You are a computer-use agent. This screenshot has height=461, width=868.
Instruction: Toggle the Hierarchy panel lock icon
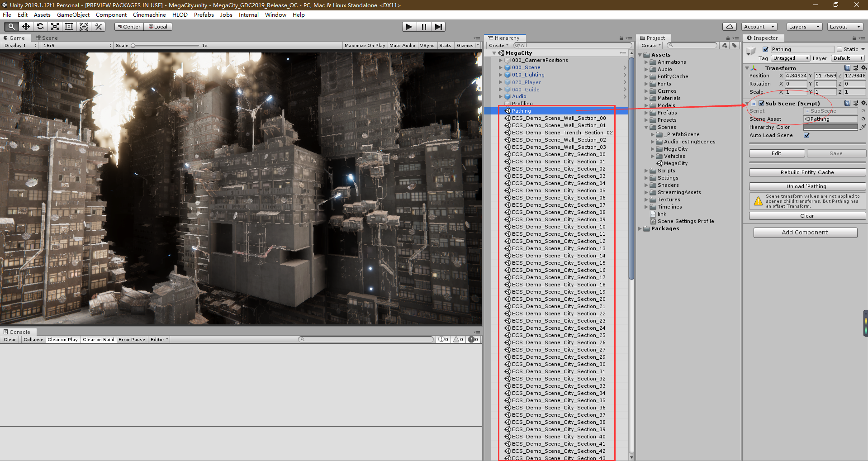(x=621, y=38)
